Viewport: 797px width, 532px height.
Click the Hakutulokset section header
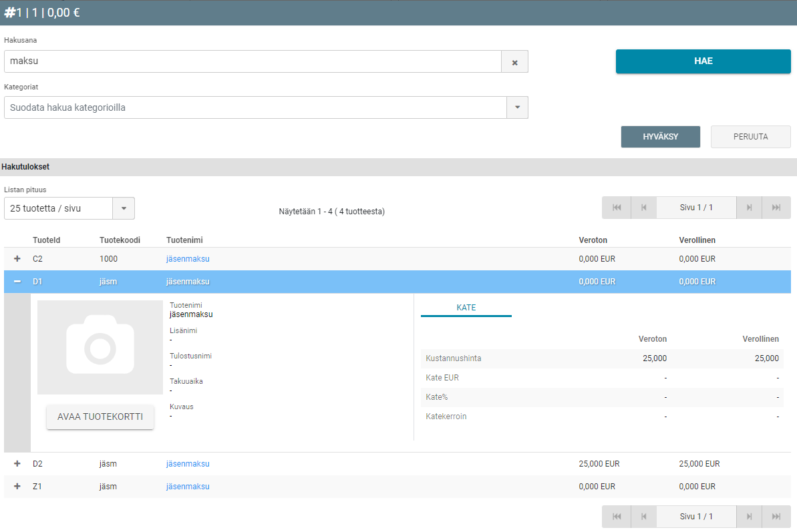[25, 166]
